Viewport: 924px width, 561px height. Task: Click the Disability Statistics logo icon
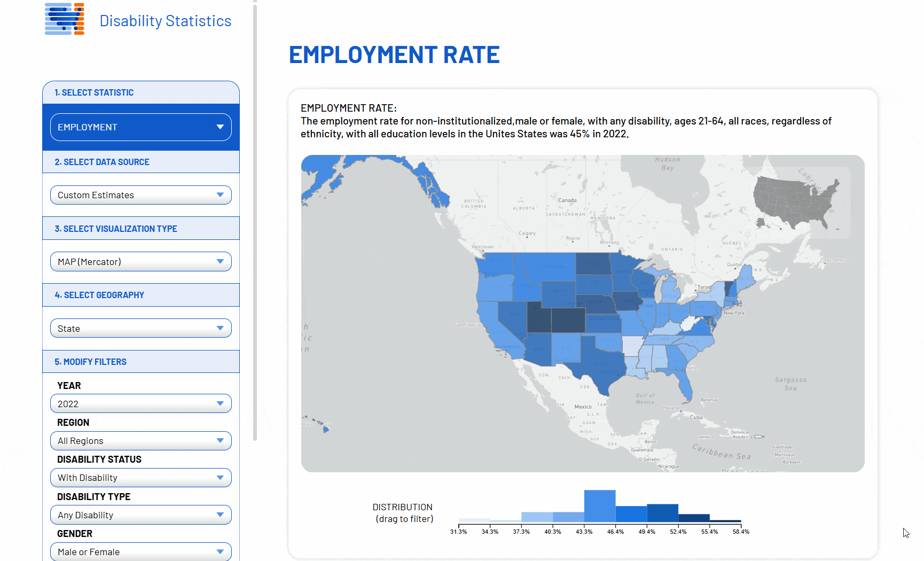(65, 19)
